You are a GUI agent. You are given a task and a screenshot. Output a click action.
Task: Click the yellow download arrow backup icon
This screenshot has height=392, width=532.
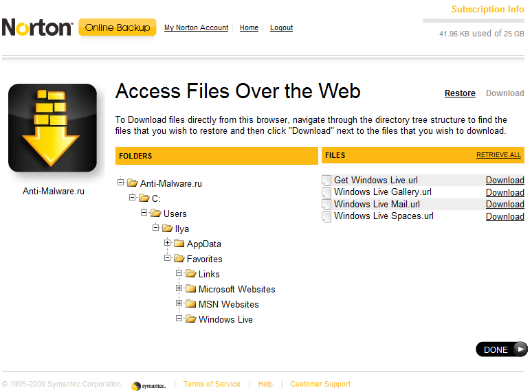52,128
